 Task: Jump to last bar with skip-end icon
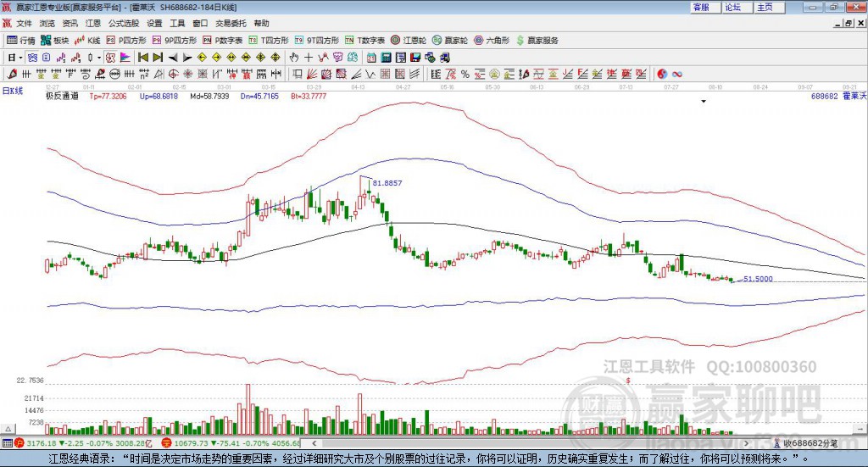pos(158,58)
